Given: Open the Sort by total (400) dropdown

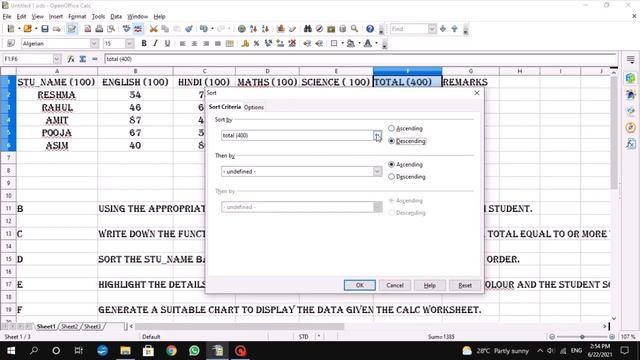Looking at the screenshot, I should (378, 136).
